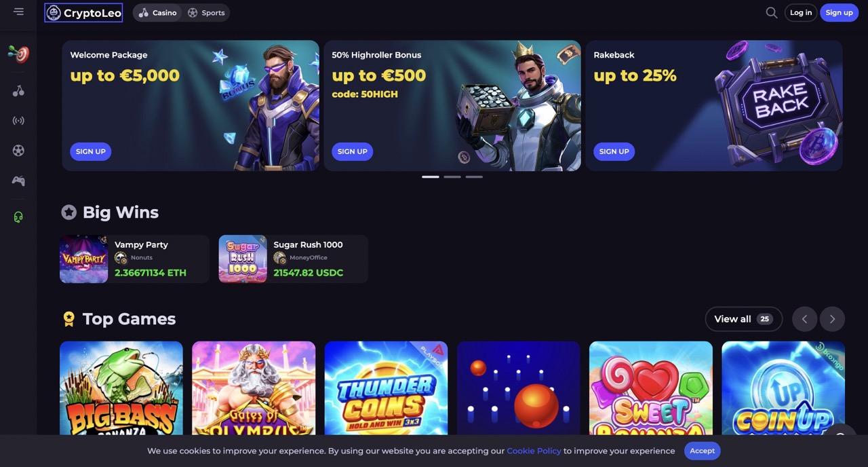Open the support headset sidebar icon
Image resolution: width=868 pixels, height=467 pixels.
[x=18, y=217]
